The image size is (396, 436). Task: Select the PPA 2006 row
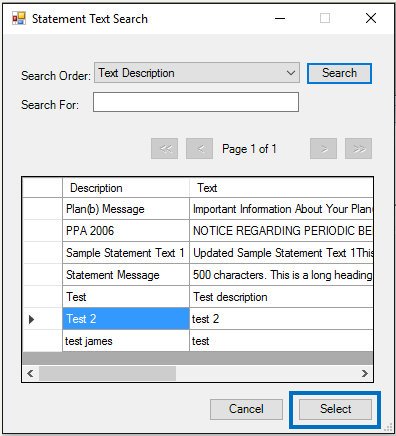(198, 231)
